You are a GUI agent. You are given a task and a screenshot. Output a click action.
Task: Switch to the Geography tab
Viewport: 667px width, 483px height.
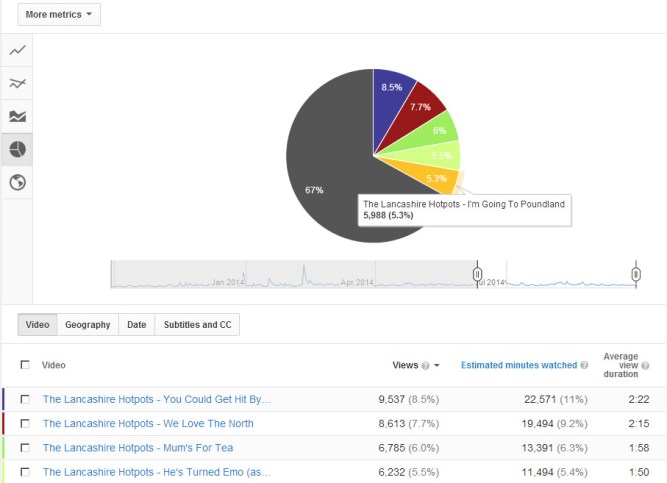coord(88,325)
